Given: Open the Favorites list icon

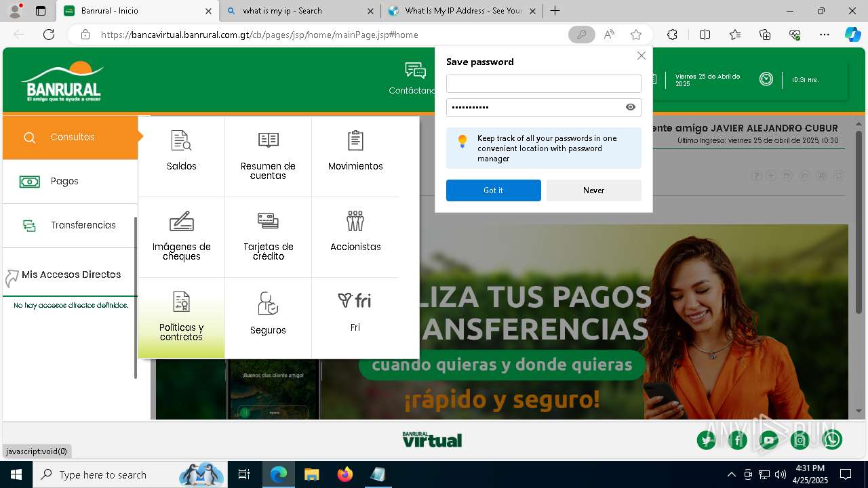Looking at the screenshot, I should coord(735,35).
